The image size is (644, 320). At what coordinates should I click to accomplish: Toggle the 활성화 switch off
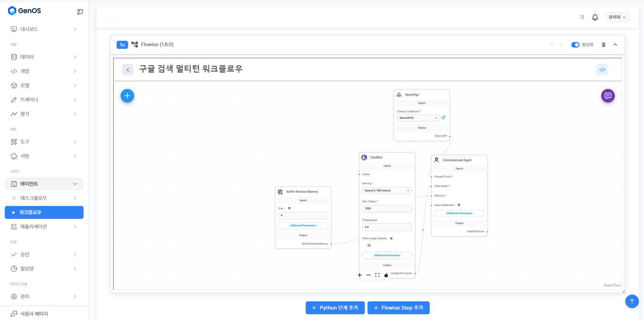click(575, 45)
